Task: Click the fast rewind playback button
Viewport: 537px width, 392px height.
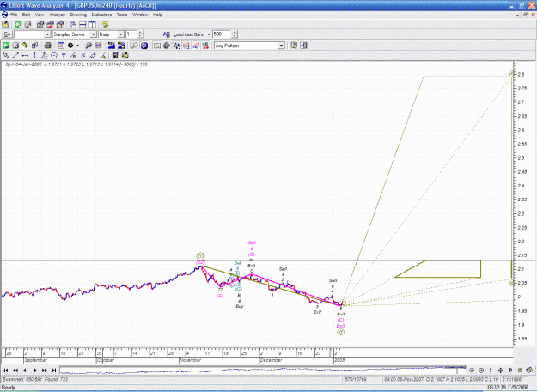Action: coord(15,370)
